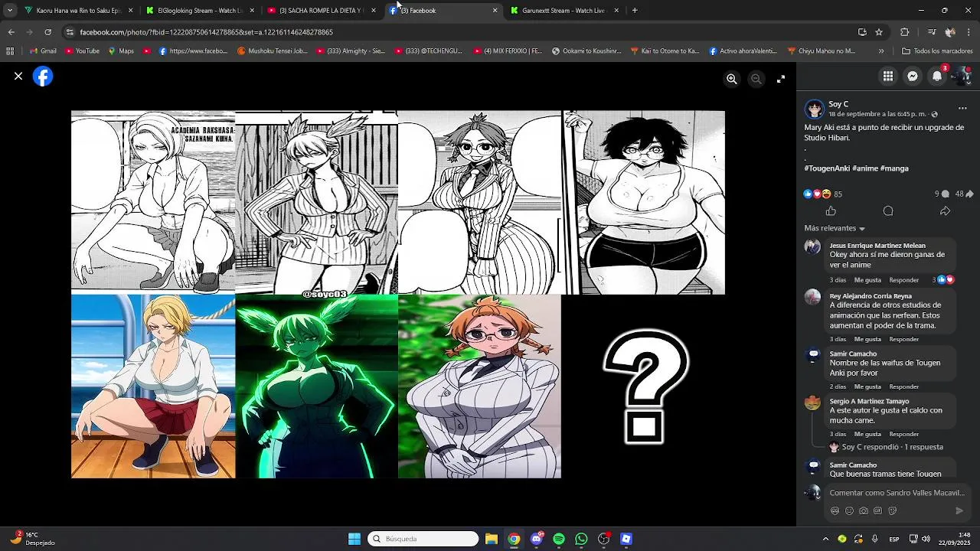980x551 pixels.
Task: Close the Facebook photo viewer with the X
Action: pos(18,77)
